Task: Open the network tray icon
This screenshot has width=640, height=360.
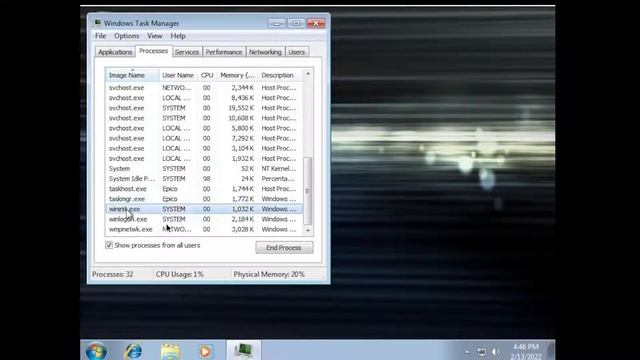Action: point(481,351)
